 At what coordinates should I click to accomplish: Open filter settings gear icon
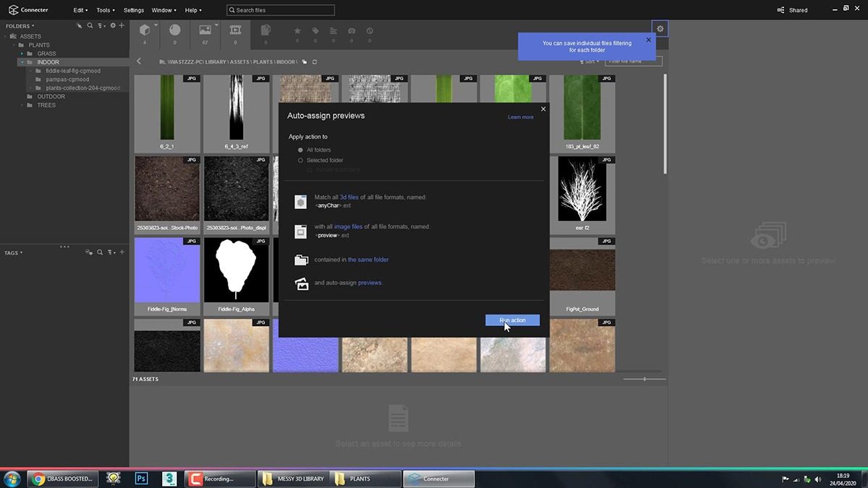pos(660,29)
